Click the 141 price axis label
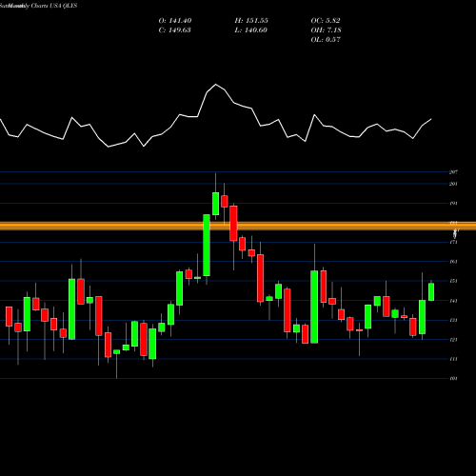The width and height of the screenshot is (476, 476). (x=453, y=301)
